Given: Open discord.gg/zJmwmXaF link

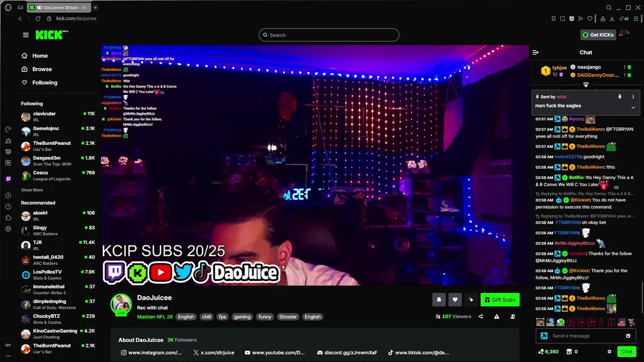Looking at the screenshot, I should pos(347,352).
